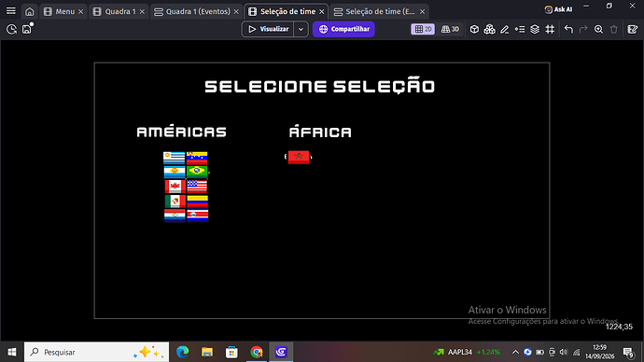
Task: Close the Menu tab
Action: coord(81,11)
